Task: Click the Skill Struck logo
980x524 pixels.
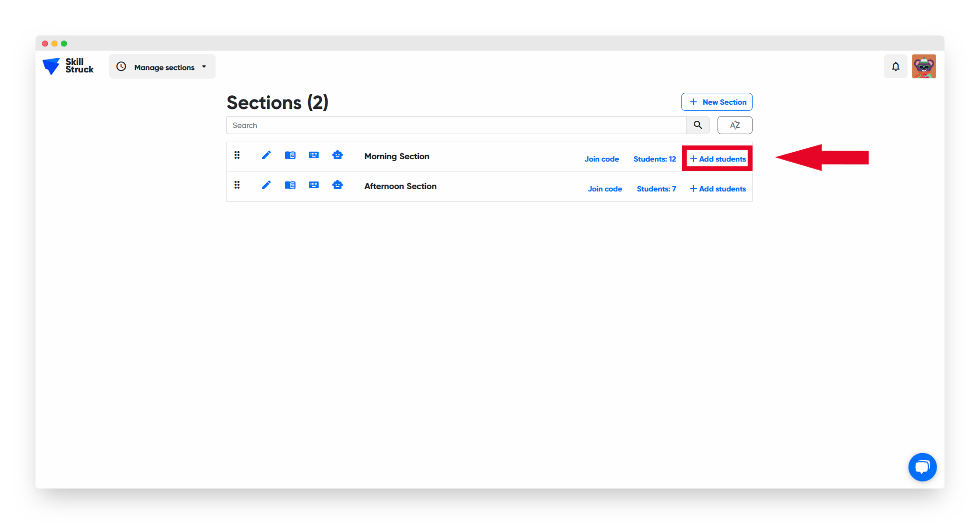Action: [x=68, y=66]
